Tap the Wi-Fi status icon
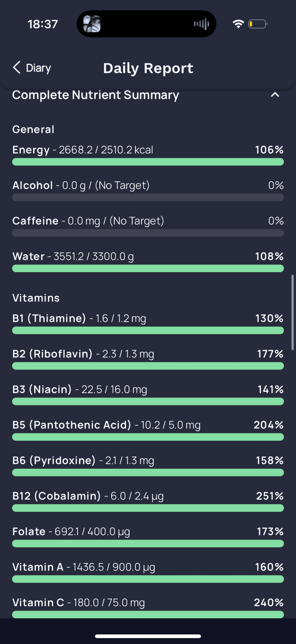296x644 pixels. pyautogui.click(x=238, y=24)
